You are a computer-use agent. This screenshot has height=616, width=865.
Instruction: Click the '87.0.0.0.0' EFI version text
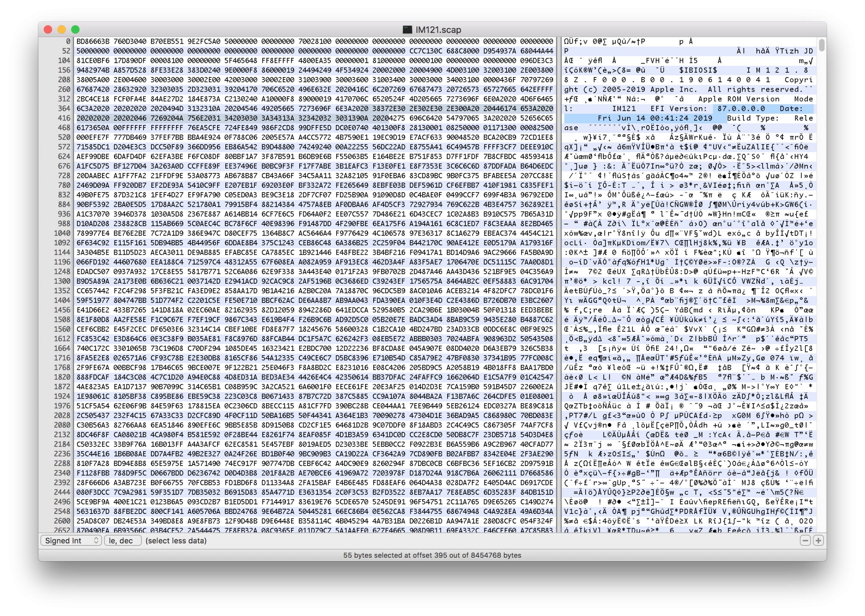(741, 109)
